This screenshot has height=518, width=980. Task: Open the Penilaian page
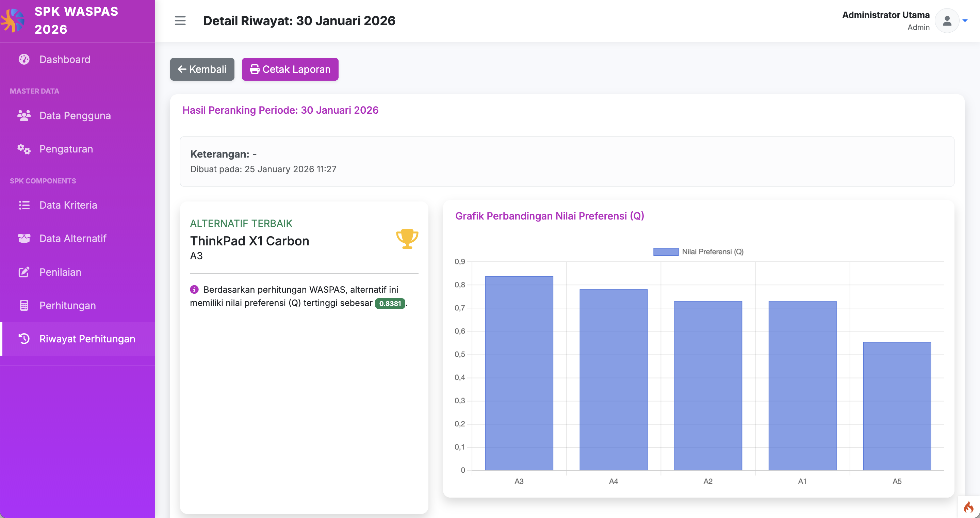pos(77,272)
